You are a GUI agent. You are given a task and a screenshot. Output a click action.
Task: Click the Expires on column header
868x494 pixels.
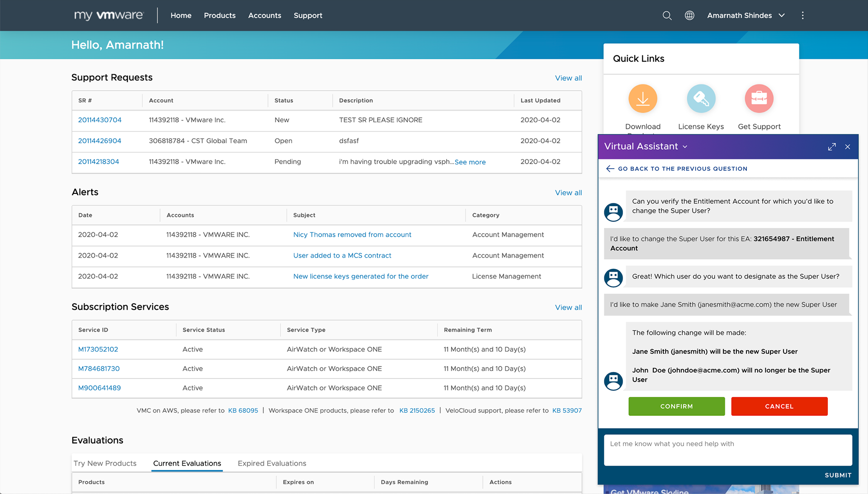pyautogui.click(x=298, y=482)
